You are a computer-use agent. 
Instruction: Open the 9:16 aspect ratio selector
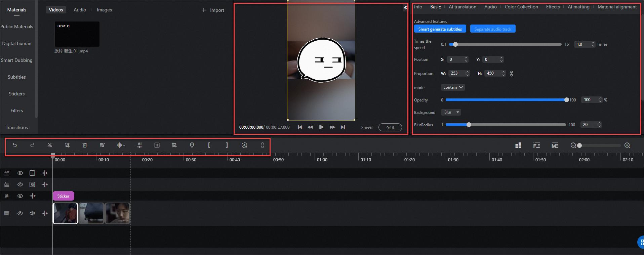tap(390, 128)
